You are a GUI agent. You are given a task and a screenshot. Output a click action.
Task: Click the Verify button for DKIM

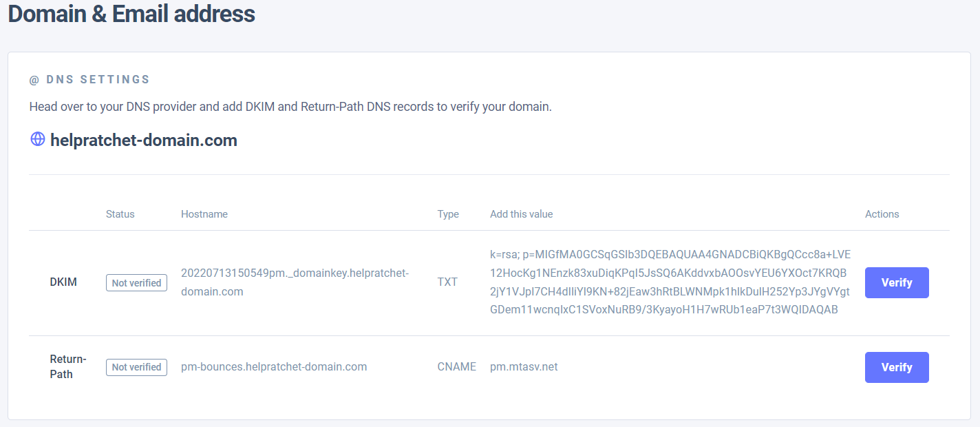coord(896,282)
